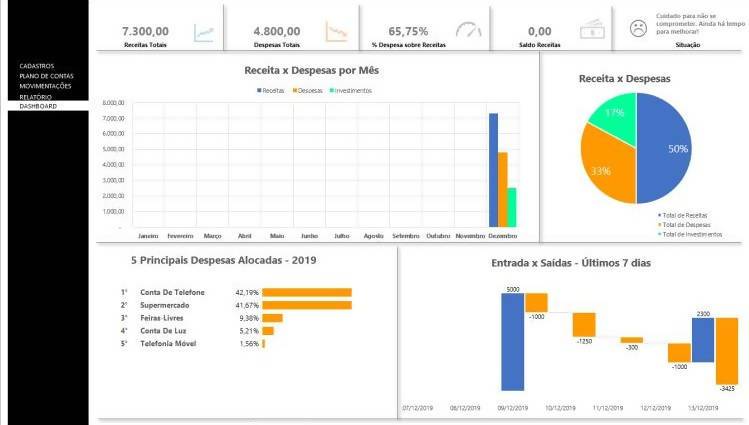
Task: Click the falling chart icon beside Despesas Totais
Action: pos(336,32)
